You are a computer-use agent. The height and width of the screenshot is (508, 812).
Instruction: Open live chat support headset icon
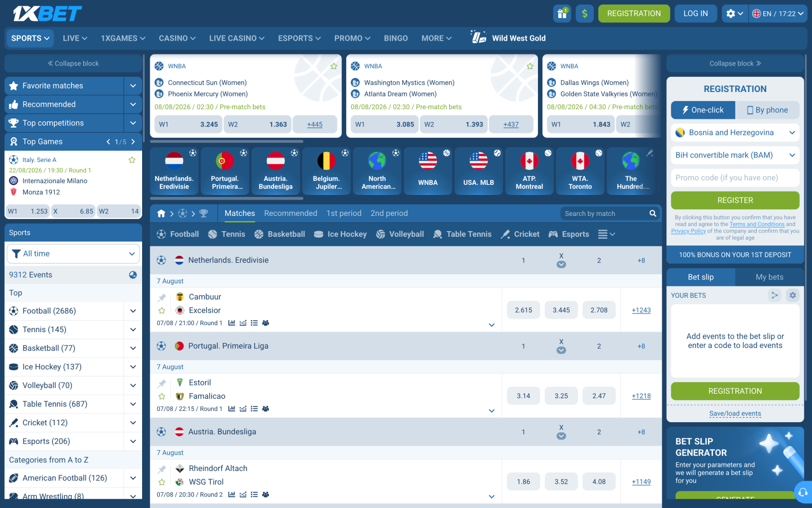tap(802, 492)
